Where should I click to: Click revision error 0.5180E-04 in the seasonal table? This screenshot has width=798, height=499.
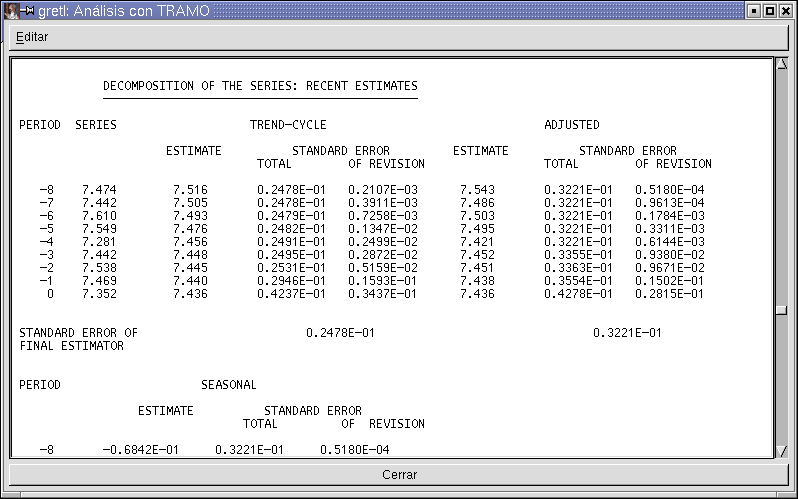(x=355, y=450)
